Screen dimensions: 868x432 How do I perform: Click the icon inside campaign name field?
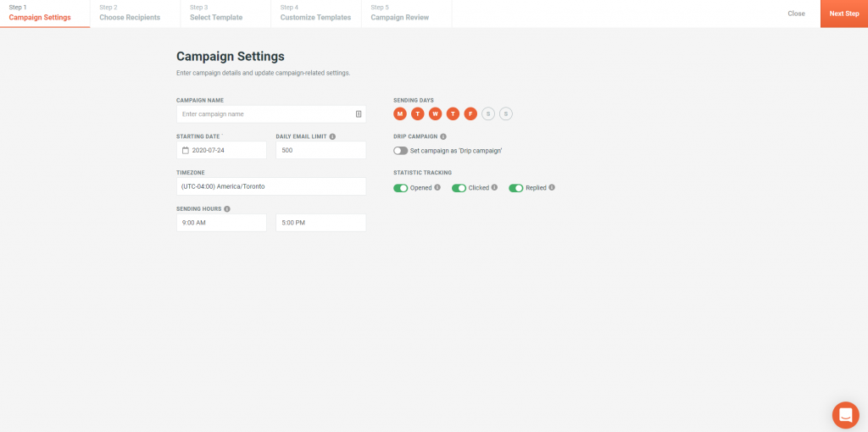pos(359,114)
